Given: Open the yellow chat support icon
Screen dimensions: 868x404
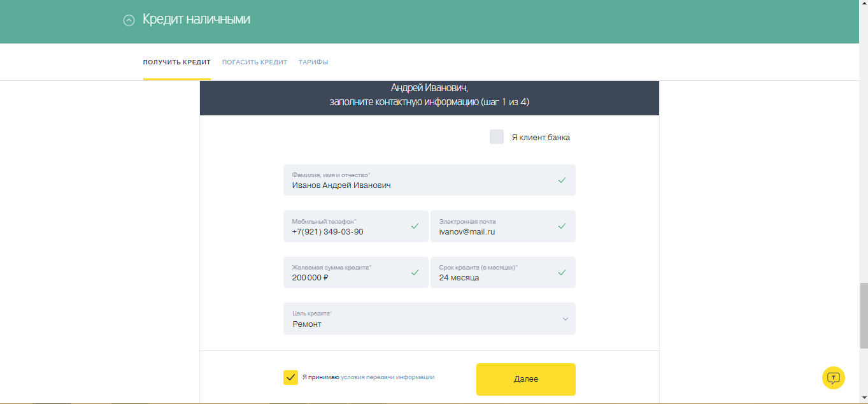Looking at the screenshot, I should pyautogui.click(x=833, y=378).
